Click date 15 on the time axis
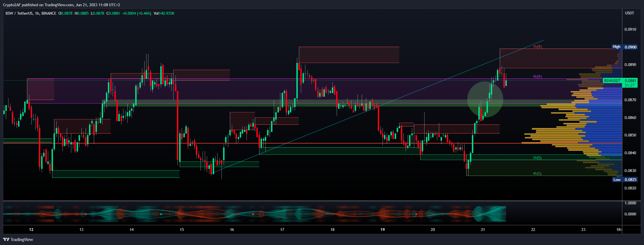 (x=182, y=229)
